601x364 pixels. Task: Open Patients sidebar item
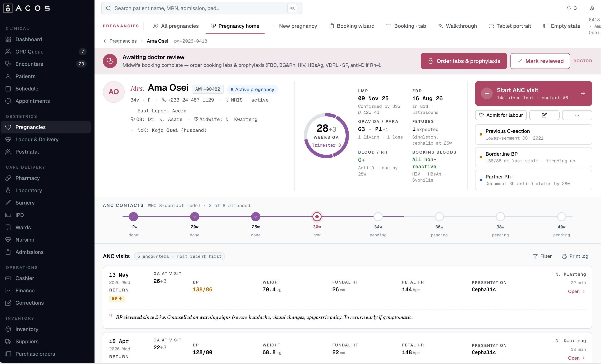click(x=46, y=76)
